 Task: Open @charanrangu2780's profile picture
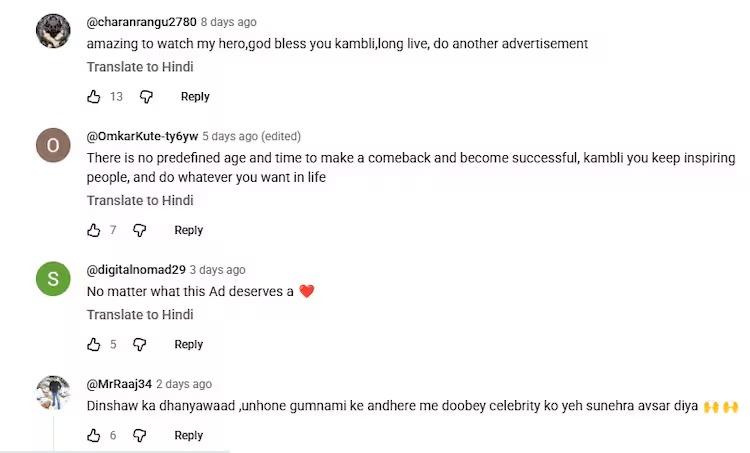53,31
